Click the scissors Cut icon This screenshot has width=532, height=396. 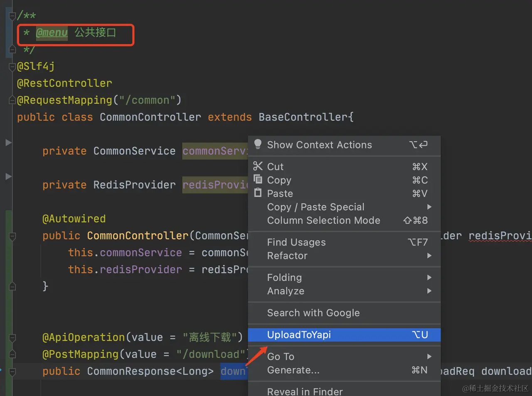coord(258,166)
